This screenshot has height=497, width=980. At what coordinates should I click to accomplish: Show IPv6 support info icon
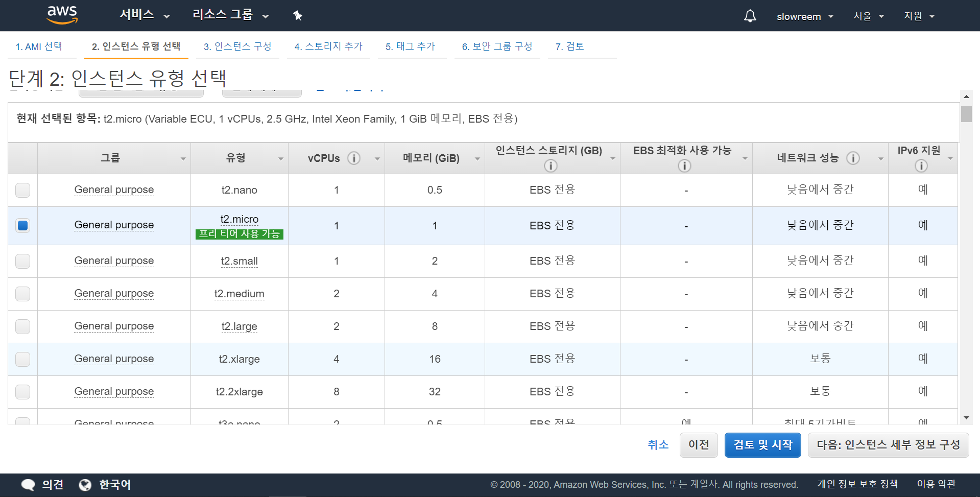pos(921,165)
